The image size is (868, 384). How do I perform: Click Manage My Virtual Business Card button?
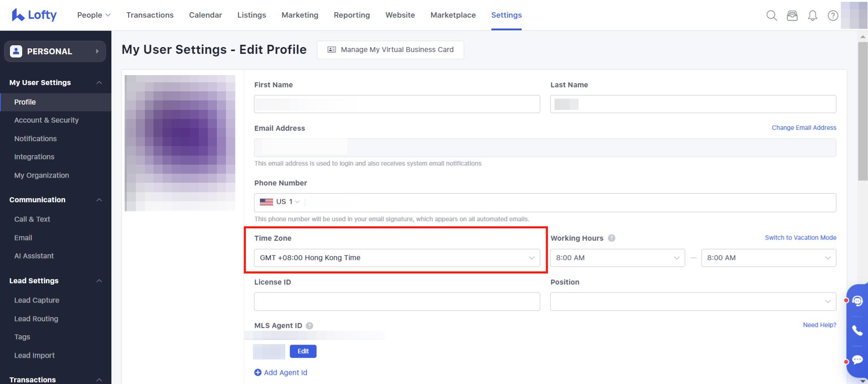390,50
